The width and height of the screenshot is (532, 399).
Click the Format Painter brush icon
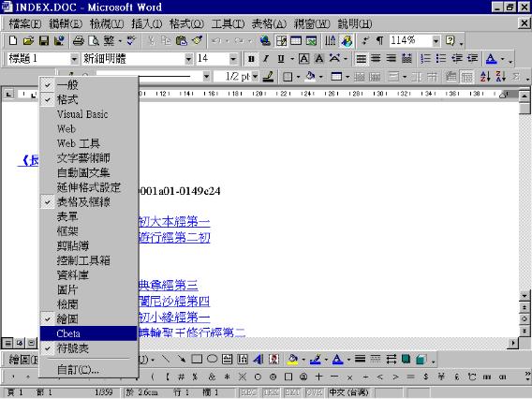(197, 41)
